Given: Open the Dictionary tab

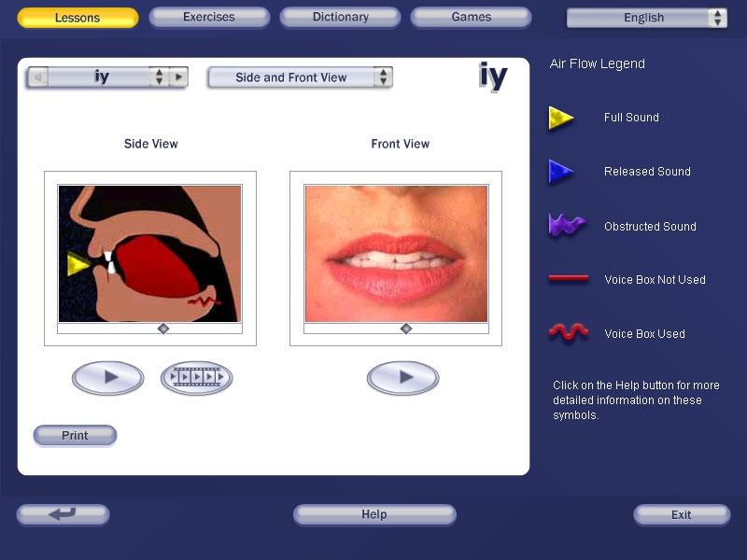Looking at the screenshot, I should click(x=340, y=17).
